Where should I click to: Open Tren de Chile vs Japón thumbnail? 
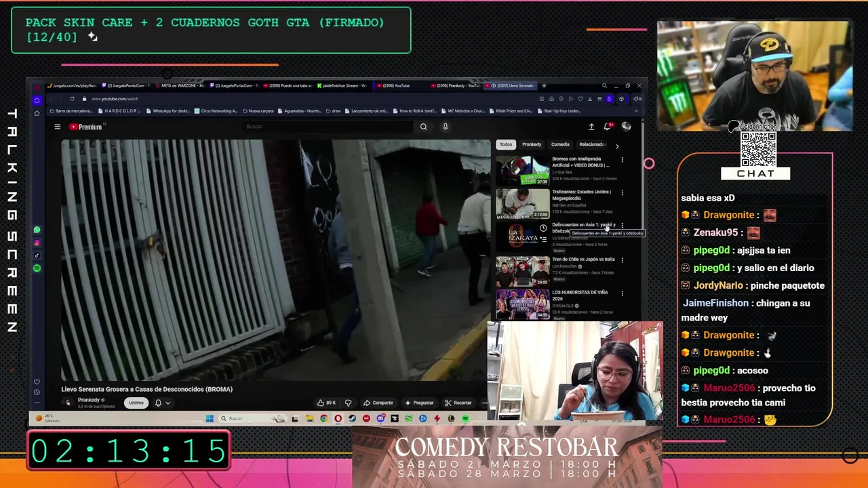click(x=522, y=270)
